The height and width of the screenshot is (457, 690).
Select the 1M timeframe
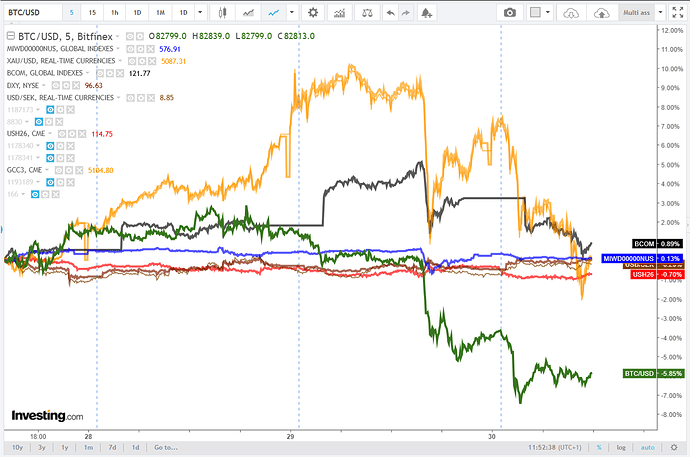(161, 13)
